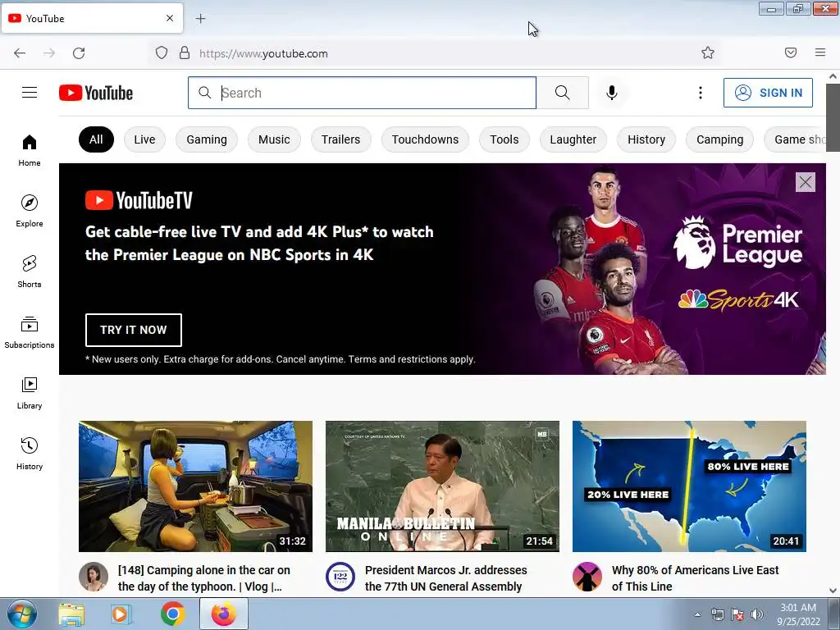The height and width of the screenshot is (630, 840).
Task: Select the Camping filter chip
Action: [x=720, y=139]
